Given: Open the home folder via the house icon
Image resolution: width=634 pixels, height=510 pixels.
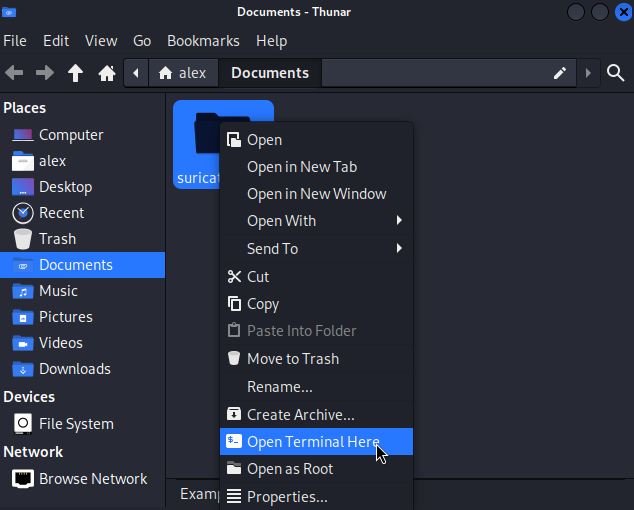Looking at the screenshot, I should pyautogui.click(x=107, y=73).
